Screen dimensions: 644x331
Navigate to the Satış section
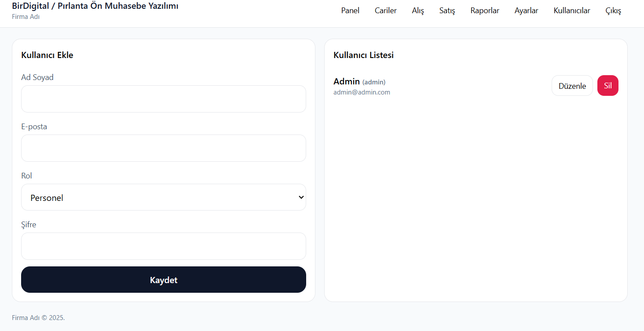pos(447,11)
